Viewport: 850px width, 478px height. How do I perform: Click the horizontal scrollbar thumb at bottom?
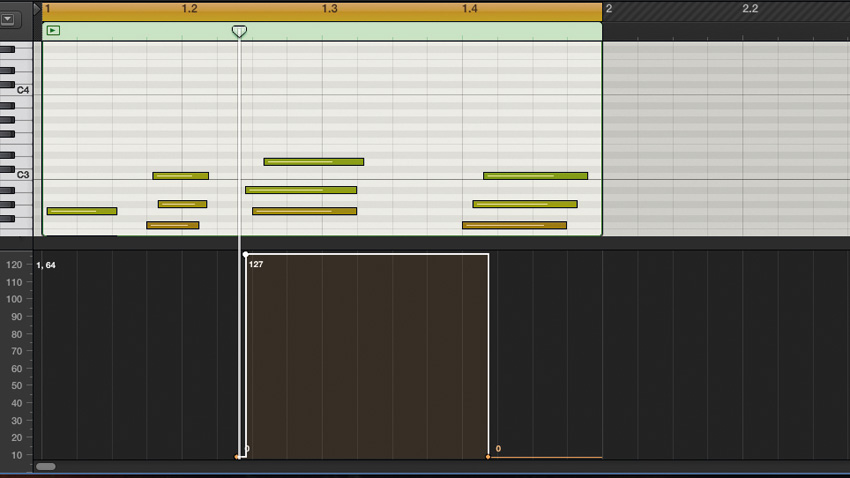click(x=46, y=467)
